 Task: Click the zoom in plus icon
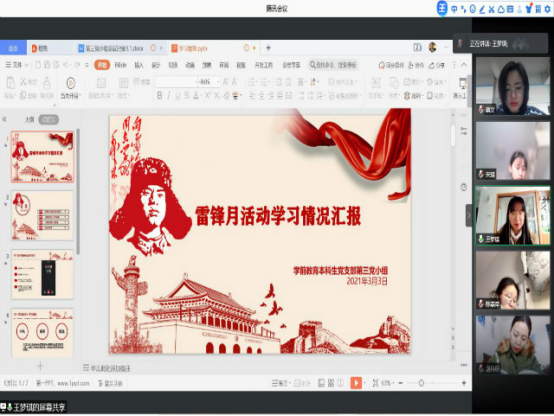click(464, 383)
